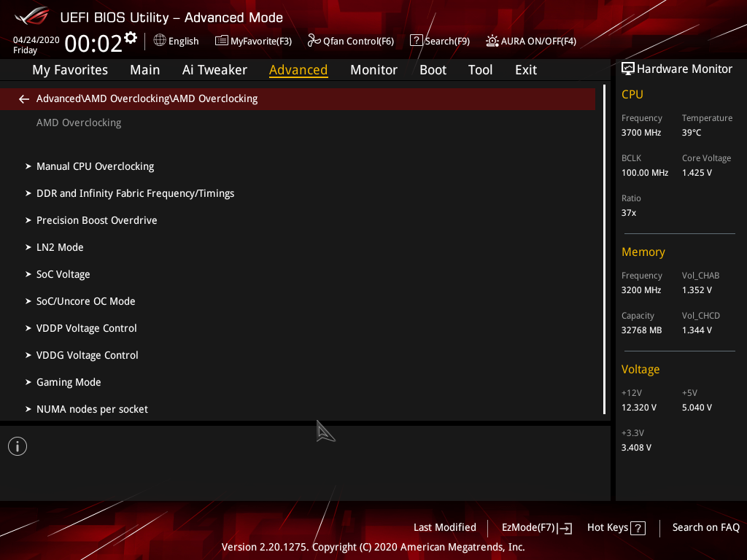Viewport: 747px width, 560px height.
Task: Click the Core Voltage 1.425 V value
Action: [697, 173]
